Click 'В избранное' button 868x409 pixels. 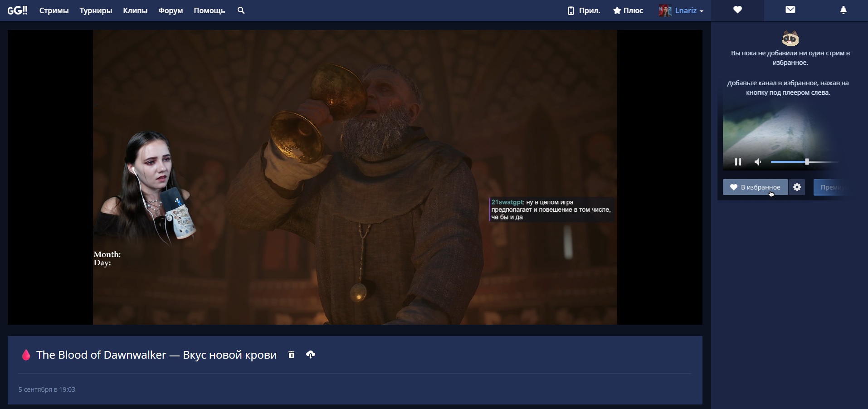755,187
